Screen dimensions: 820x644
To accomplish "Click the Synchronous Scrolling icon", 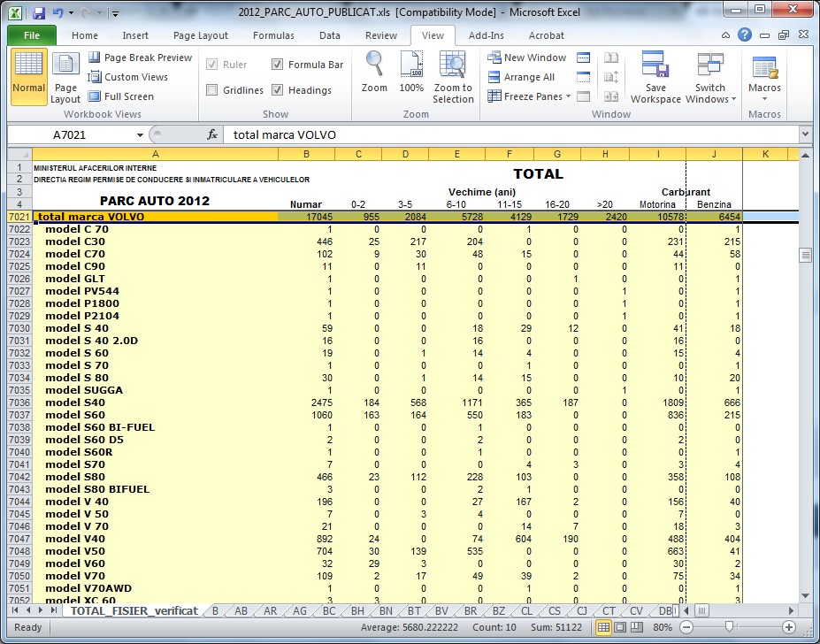I will click(611, 77).
